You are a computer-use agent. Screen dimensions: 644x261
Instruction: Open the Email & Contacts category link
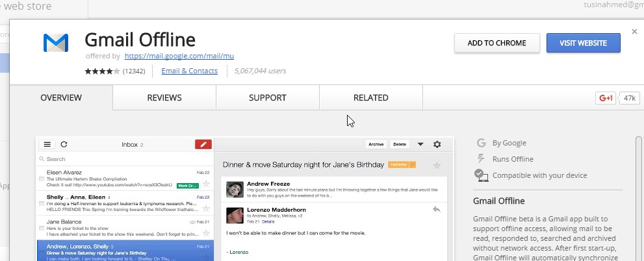189,71
